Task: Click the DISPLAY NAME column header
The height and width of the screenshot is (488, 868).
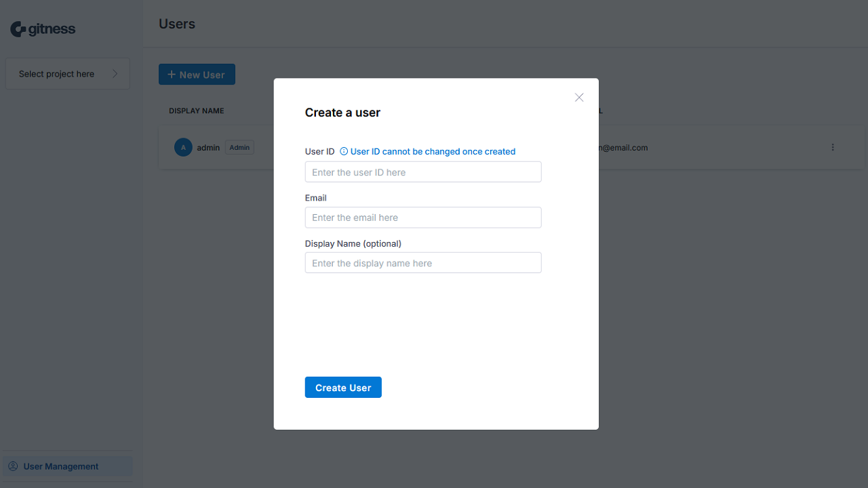Action: coord(197,111)
